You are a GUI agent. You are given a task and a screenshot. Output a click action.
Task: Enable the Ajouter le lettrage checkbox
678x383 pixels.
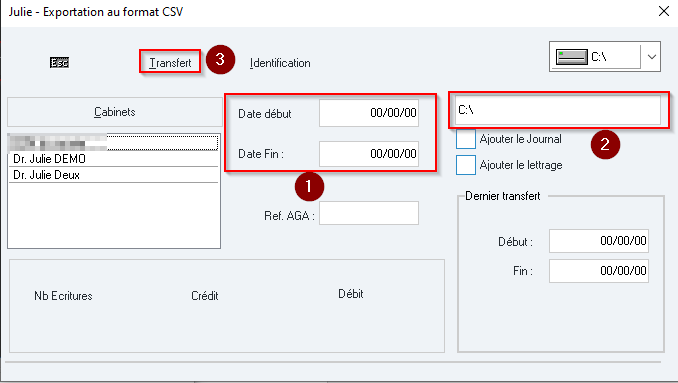pos(466,165)
